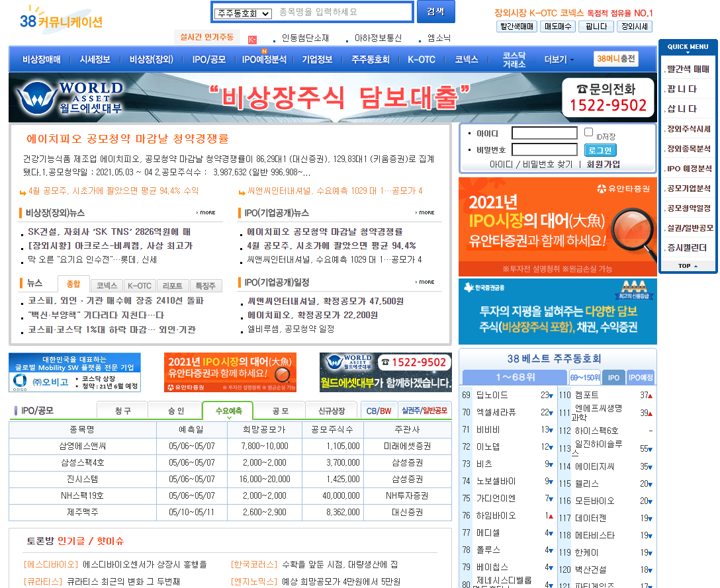Click the 유안타증권 2021년 IPO시장 large banner
Viewport: 720px width, 588px height.
click(x=557, y=227)
